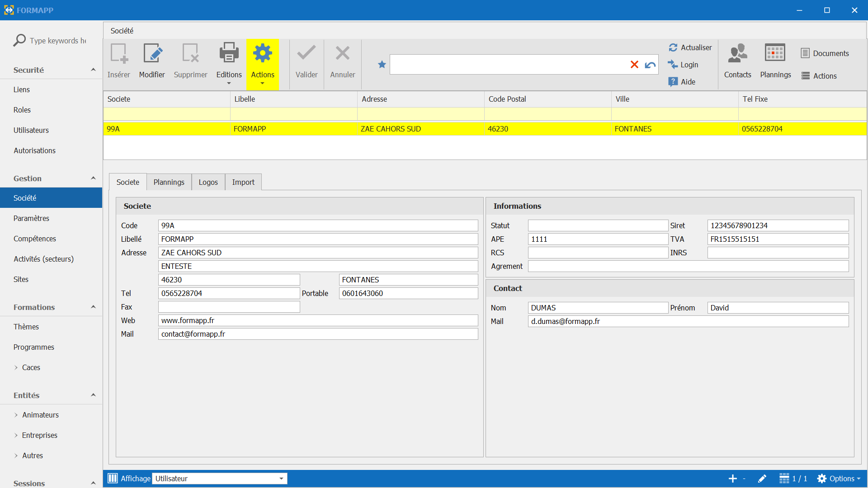Open Roles in the sidebar

click(x=51, y=110)
